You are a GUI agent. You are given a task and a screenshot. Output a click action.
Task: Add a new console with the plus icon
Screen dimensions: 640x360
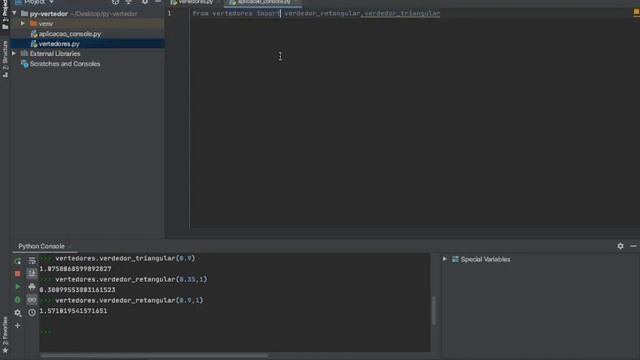point(18,326)
